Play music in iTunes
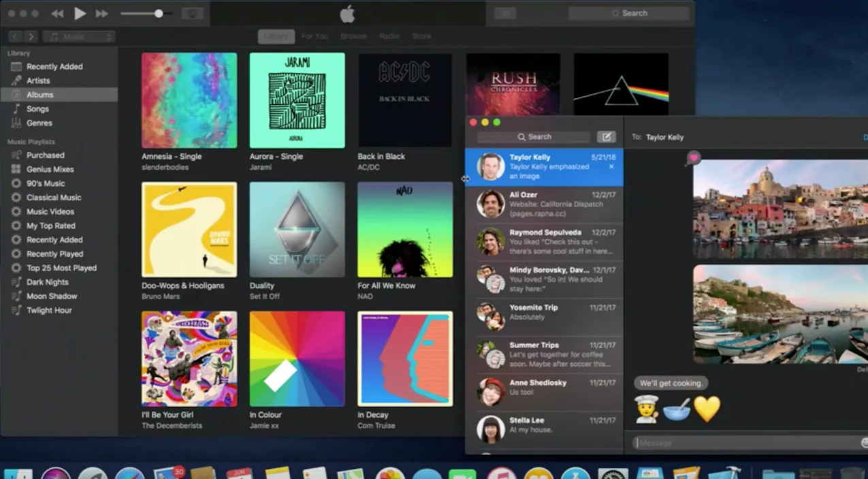 [x=80, y=13]
